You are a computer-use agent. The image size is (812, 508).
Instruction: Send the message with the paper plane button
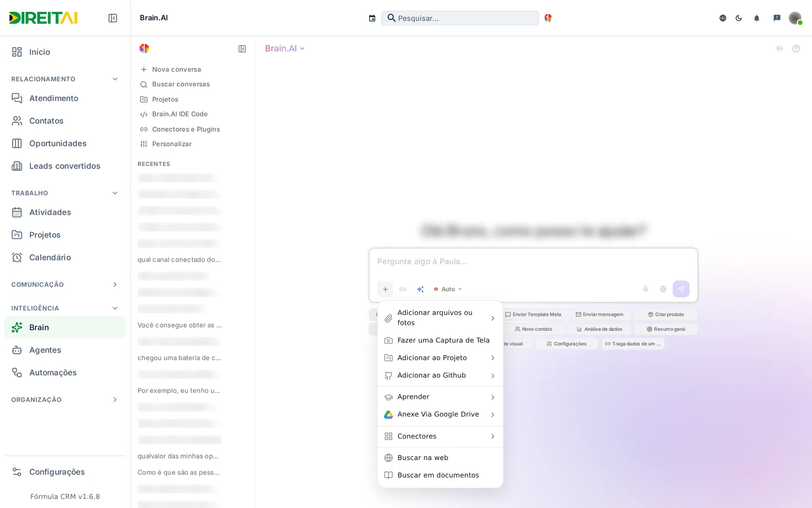pyautogui.click(x=681, y=289)
